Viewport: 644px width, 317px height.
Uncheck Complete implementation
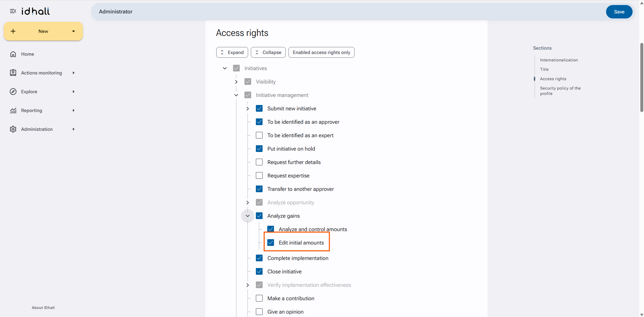259,258
